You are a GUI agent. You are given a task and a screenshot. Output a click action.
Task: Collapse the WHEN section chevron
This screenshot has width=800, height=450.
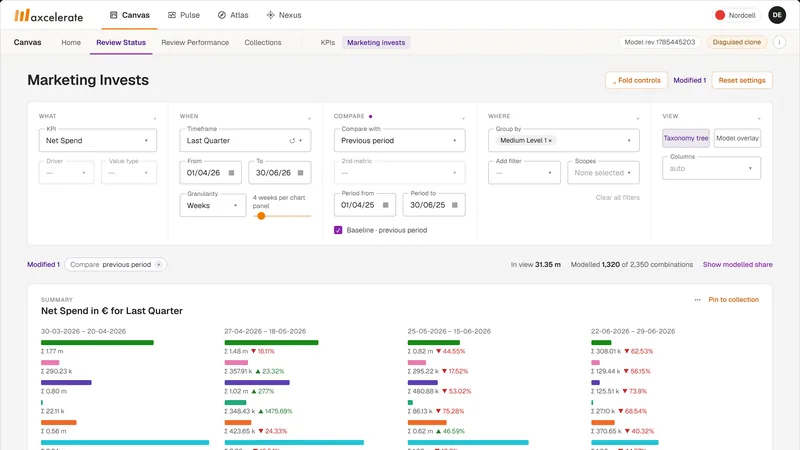(x=309, y=118)
